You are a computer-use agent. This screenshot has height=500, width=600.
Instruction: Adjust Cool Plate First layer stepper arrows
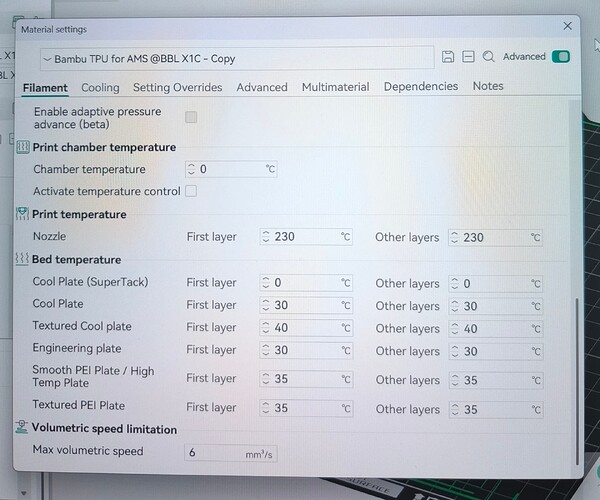266,305
